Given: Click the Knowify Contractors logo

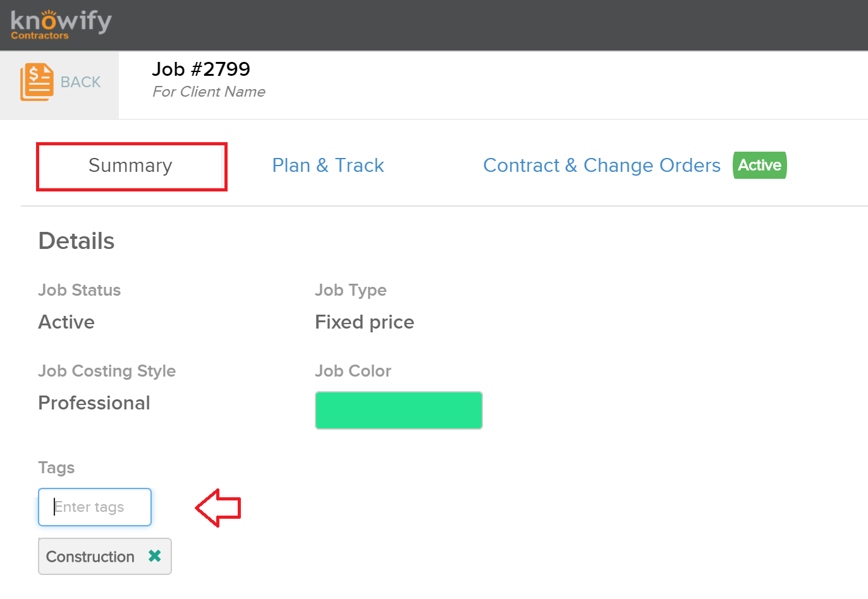Looking at the screenshot, I should click(61, 25).
